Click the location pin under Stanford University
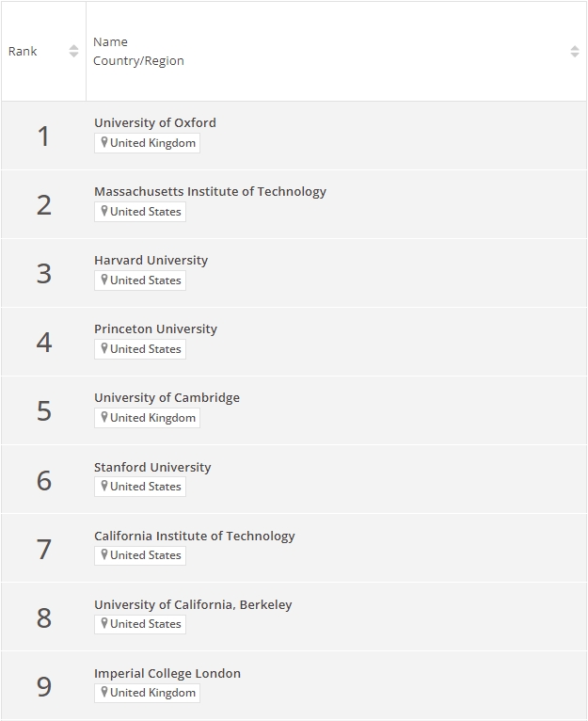Screen dimensions: 588x721 point(104,486)
